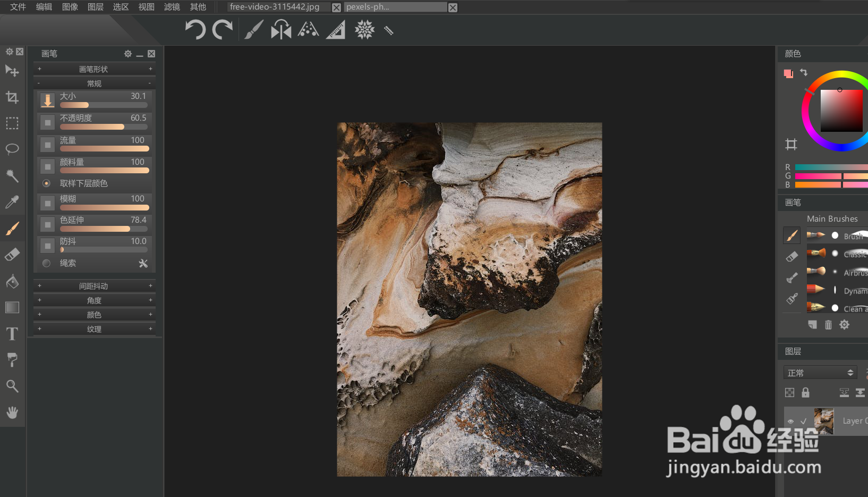Toggle pressure box for 不透明度 opacity
Viewport: 868px width, 497px height.
pos(48,122)
